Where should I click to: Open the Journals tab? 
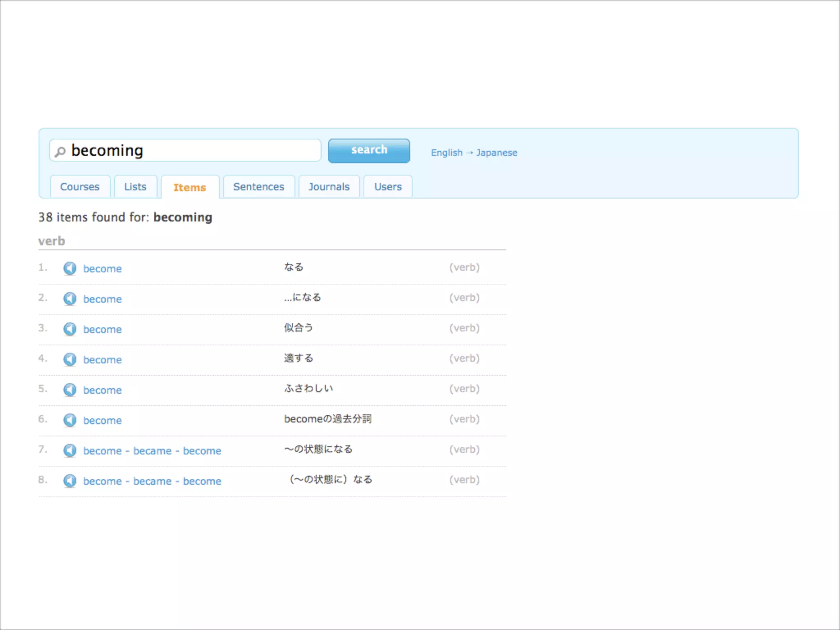tap(329, 187)
